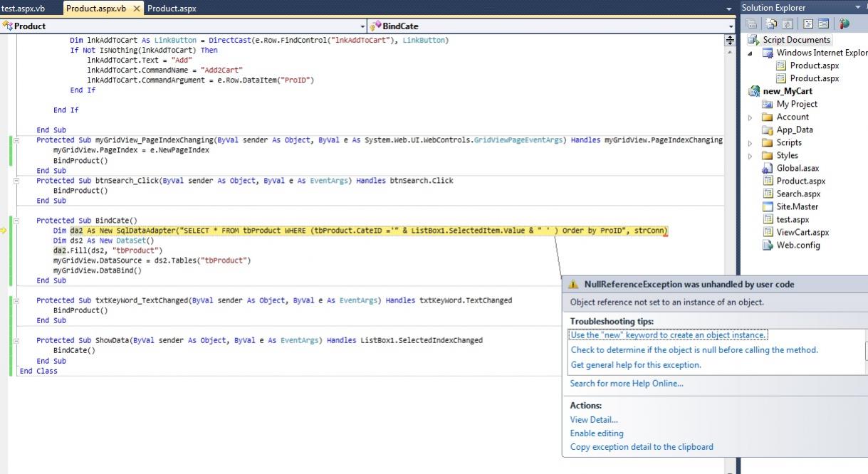Open the BindCate method dropdown
The width and height of the screenshot is (868, 474).
731,26
